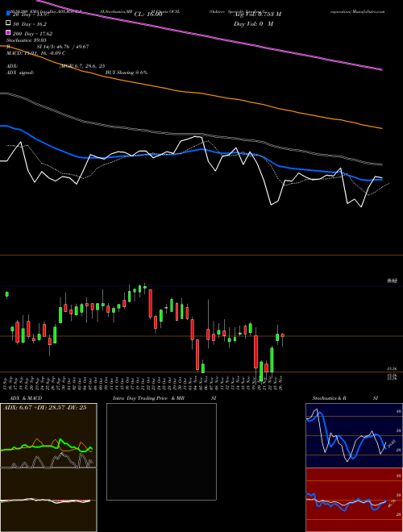Open the empty Intra Day Trading Price panel

tap(161, 451)
